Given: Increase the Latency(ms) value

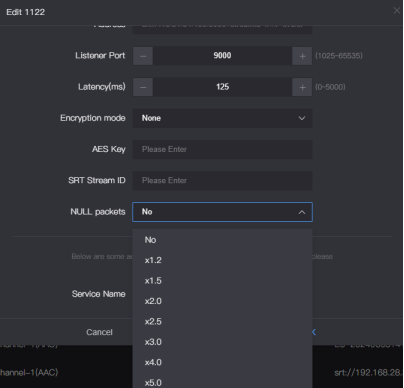Looking at the screenshot, I should 302,87.
